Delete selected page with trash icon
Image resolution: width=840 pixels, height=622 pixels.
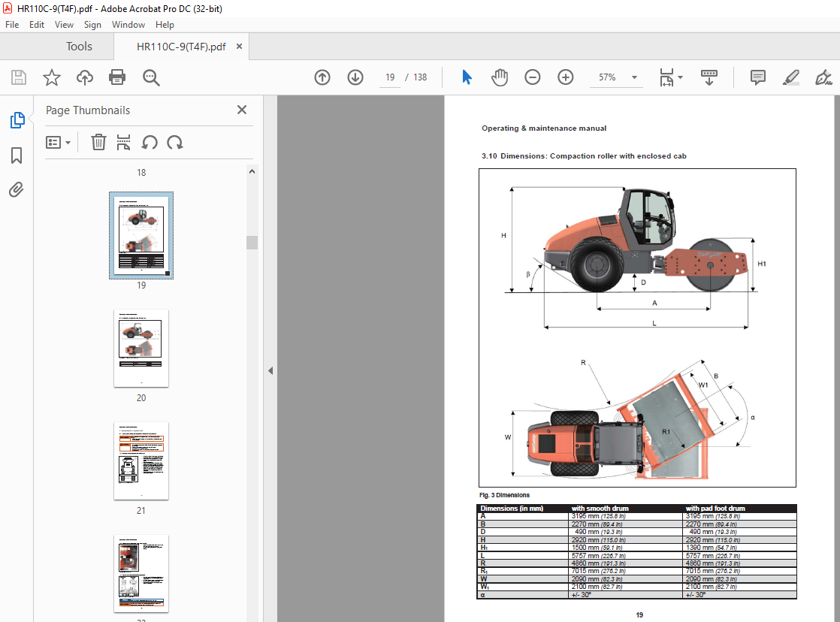(x=98, y=143)
